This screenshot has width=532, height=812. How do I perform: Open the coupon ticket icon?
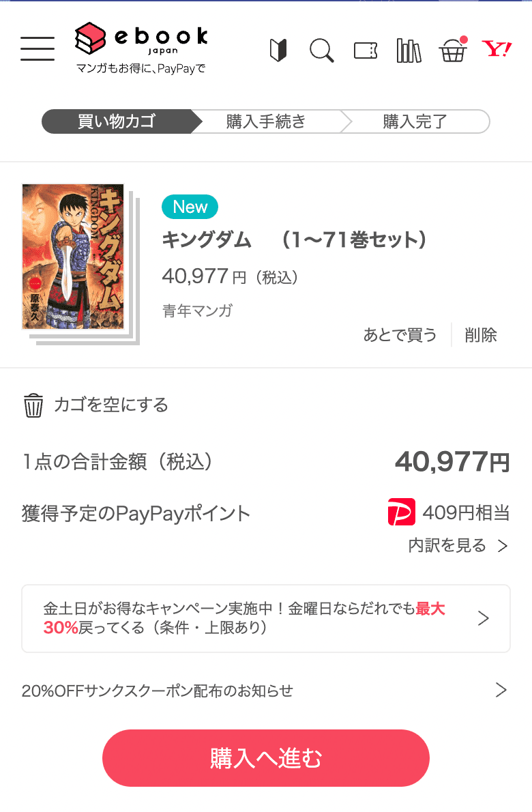(366, 50)
